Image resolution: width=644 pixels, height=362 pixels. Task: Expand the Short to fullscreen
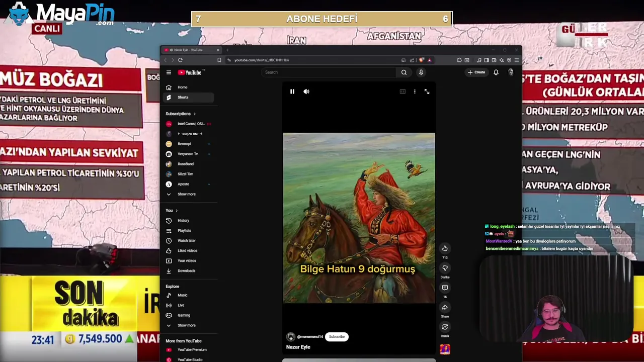pyautogui.click(x=427, y=92)
